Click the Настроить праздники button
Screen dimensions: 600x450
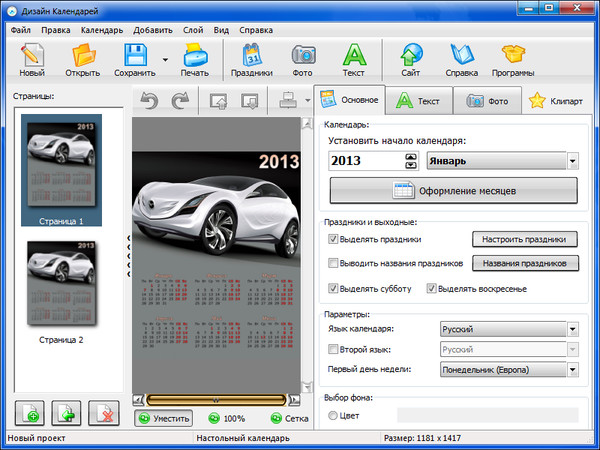pos(525,239)
